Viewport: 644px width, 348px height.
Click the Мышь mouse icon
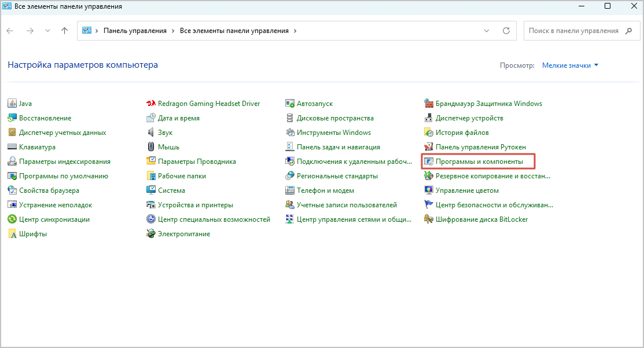click(x=151, y=147)
